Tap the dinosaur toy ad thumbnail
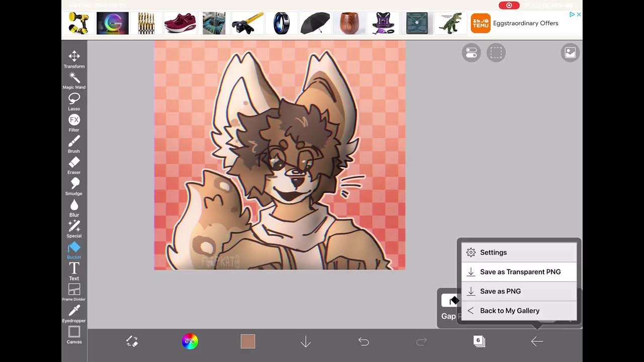The width and height of the screenshot is (644, 362). [450, 23]
